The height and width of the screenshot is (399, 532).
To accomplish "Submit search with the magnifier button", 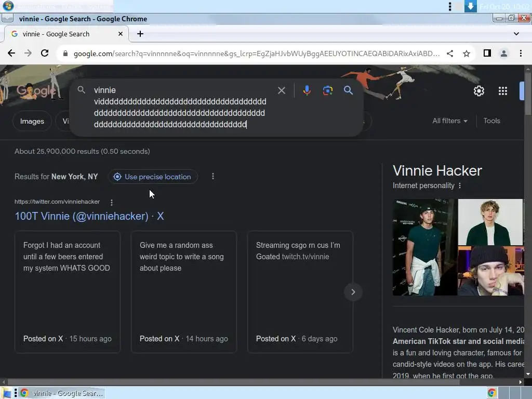I will pyautogui.click(x=348, y=90).
